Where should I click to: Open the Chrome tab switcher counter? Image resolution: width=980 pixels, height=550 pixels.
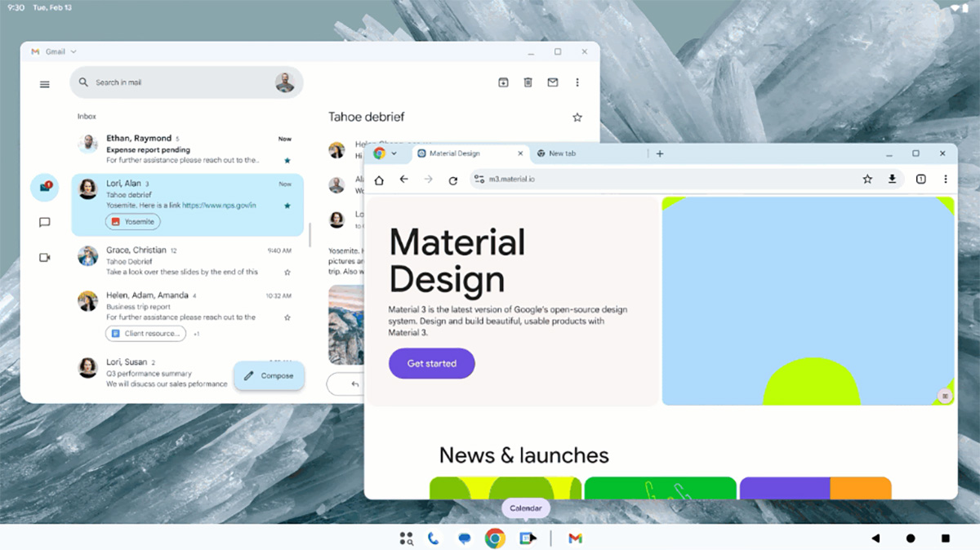click(920, 180)
